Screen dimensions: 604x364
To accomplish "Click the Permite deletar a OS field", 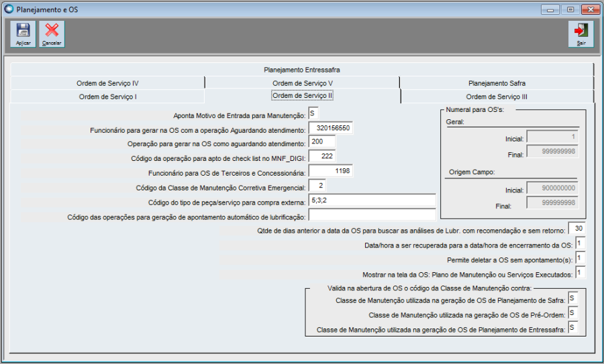I will [x=581, y=258].
